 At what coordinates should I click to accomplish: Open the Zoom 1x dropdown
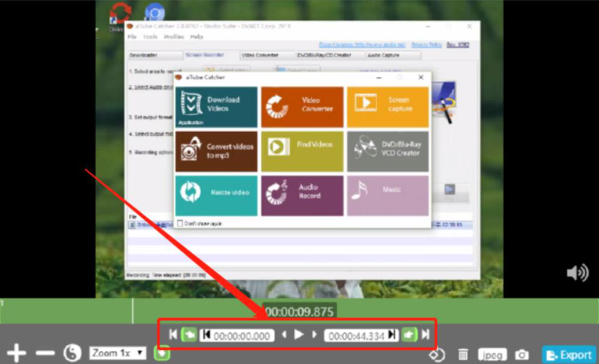tap(118, 353)
